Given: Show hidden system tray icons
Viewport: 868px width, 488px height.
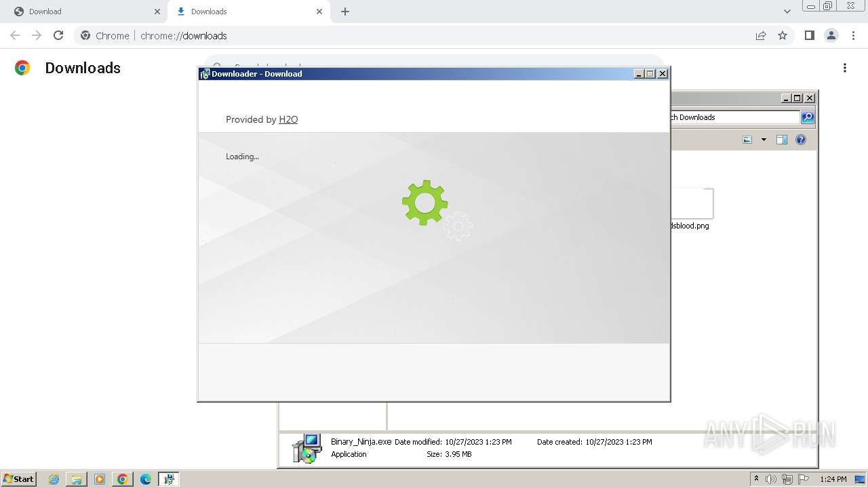Looking at the screenshot, I should point(757,479).
